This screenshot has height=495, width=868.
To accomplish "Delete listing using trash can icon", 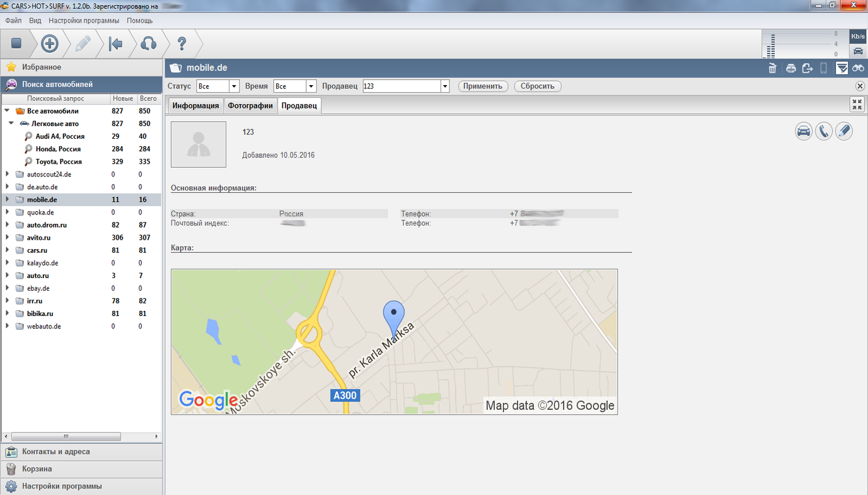I will [x=772, y=68].
